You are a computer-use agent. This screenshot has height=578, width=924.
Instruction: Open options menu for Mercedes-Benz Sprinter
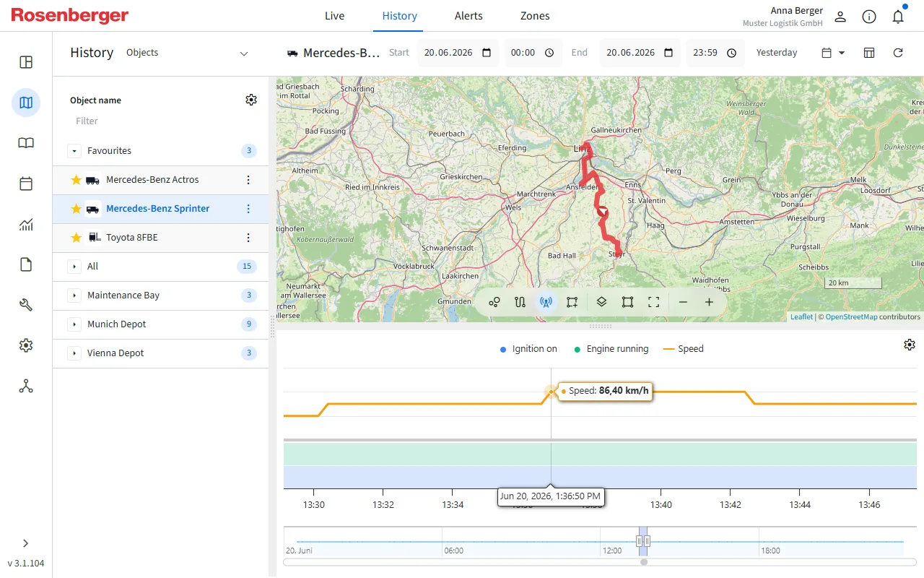[x=248, y=209]
